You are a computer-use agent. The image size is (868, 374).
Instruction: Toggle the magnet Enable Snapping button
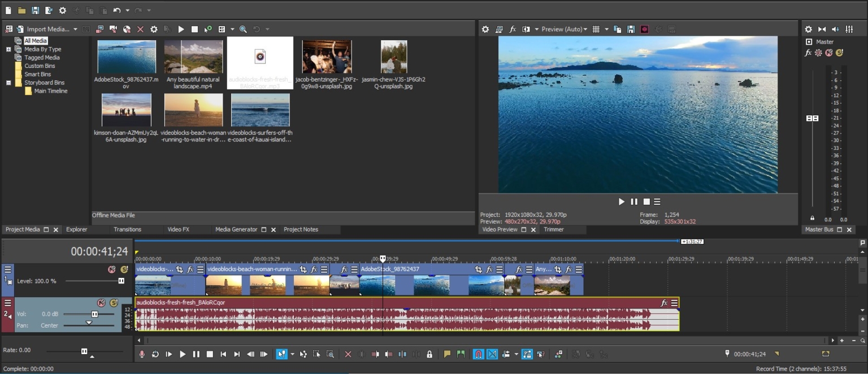478,354
